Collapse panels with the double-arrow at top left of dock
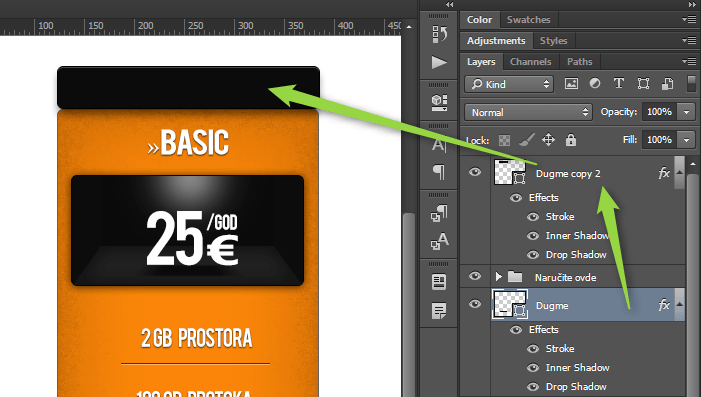701x397 pixels. point(449,4)
